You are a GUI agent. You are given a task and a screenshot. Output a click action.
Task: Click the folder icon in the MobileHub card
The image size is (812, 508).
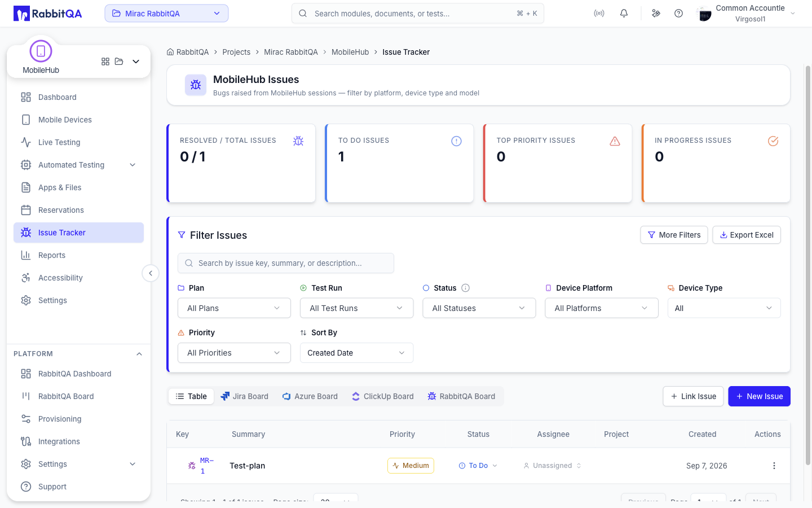tap(119, 62)
